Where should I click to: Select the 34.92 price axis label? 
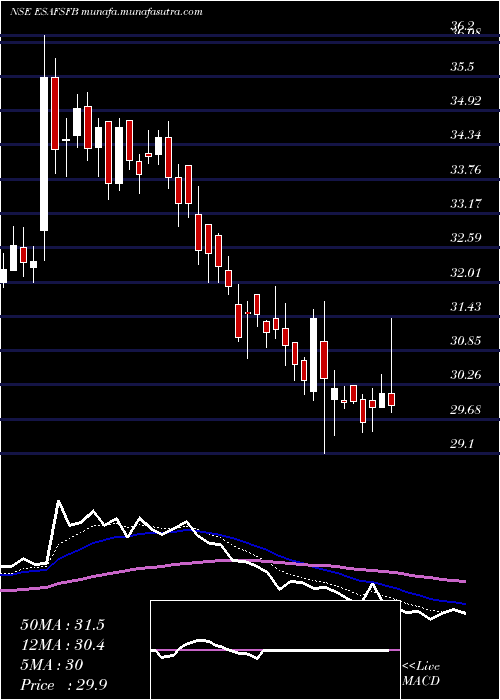466,101
